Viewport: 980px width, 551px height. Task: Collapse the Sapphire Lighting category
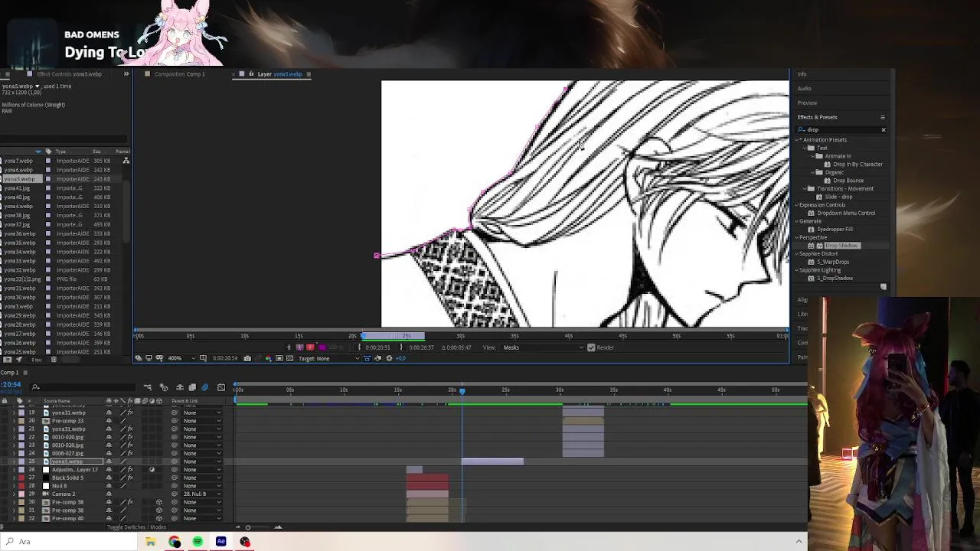pos(797,270)
